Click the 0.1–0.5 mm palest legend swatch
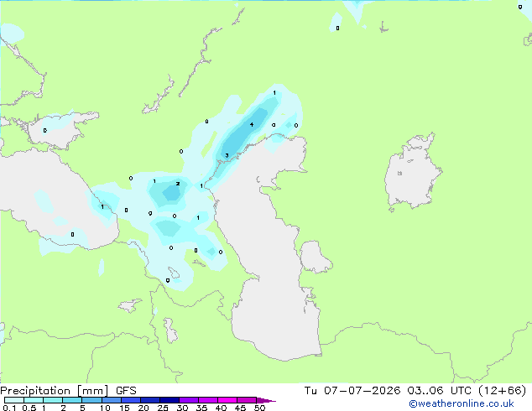This screenshot has width=532, height=411. pos(14,400)
